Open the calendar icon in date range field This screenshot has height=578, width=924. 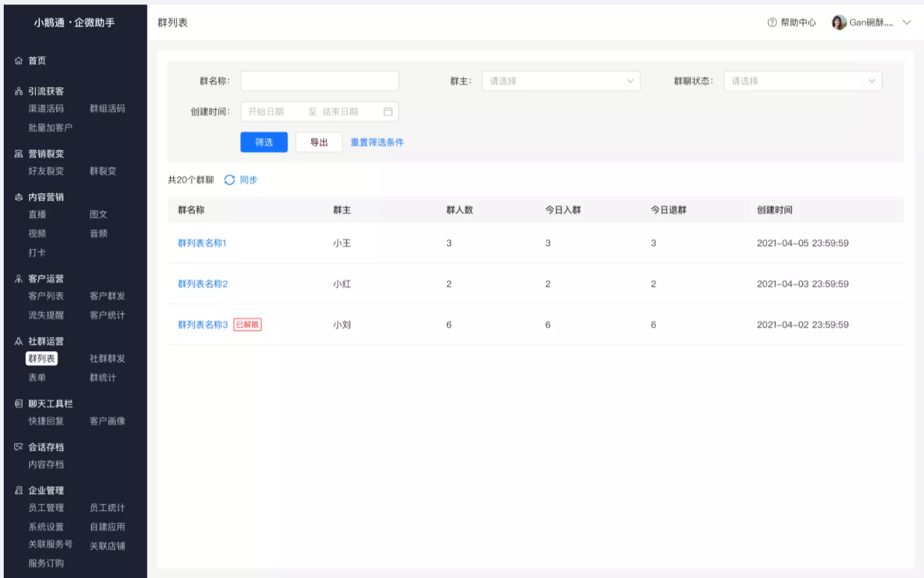point(387,112)
